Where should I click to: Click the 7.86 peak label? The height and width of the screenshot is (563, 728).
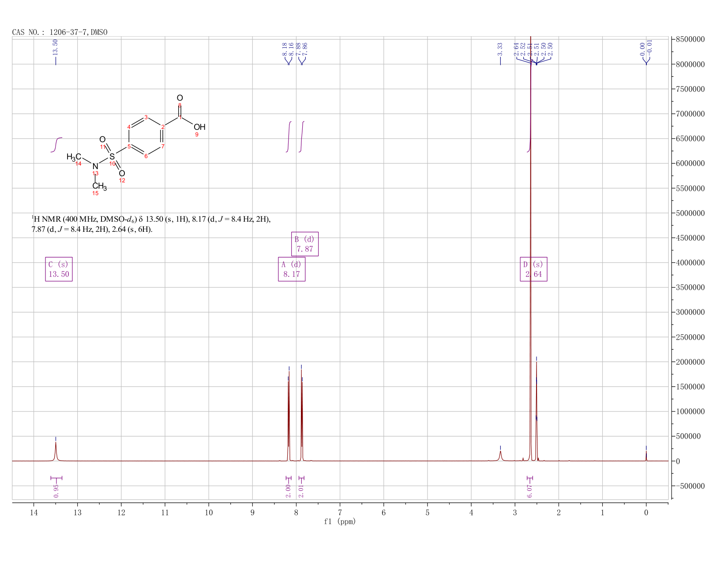coord(305,49)
